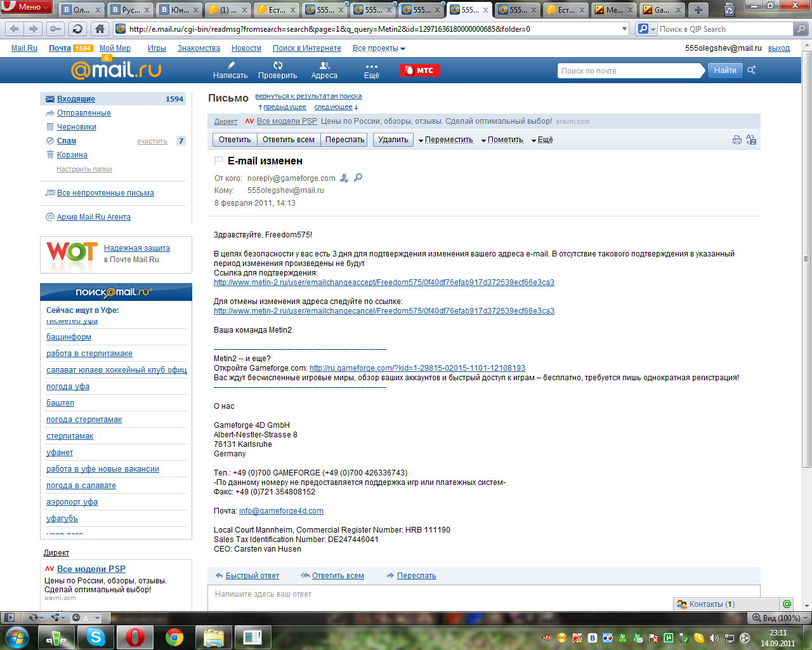Open the Корзина folder

coord(72,155)
